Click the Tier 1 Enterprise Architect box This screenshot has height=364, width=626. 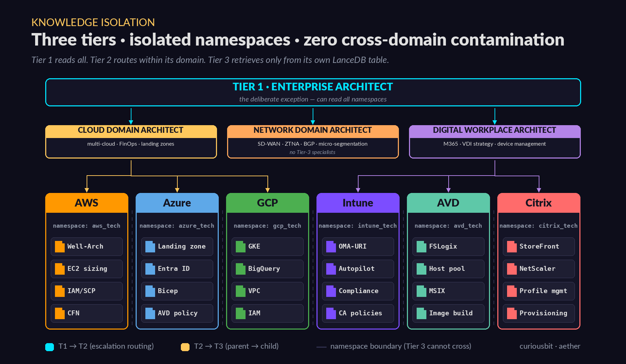click(313, 92)
